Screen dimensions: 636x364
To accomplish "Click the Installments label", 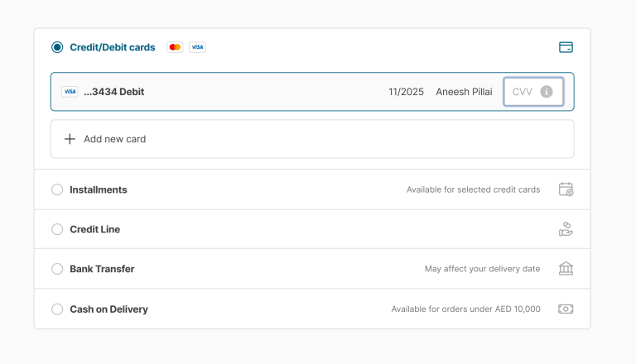I will tap(99, 189).
